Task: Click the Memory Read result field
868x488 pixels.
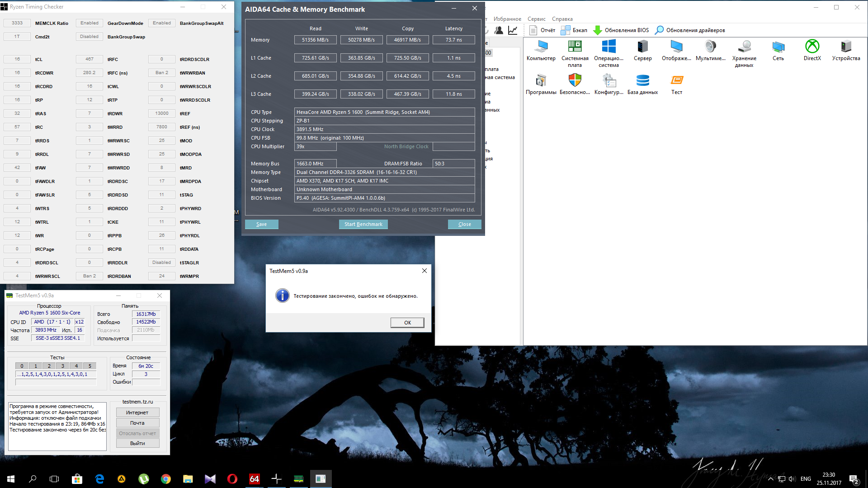Action: tap(315, 40)
